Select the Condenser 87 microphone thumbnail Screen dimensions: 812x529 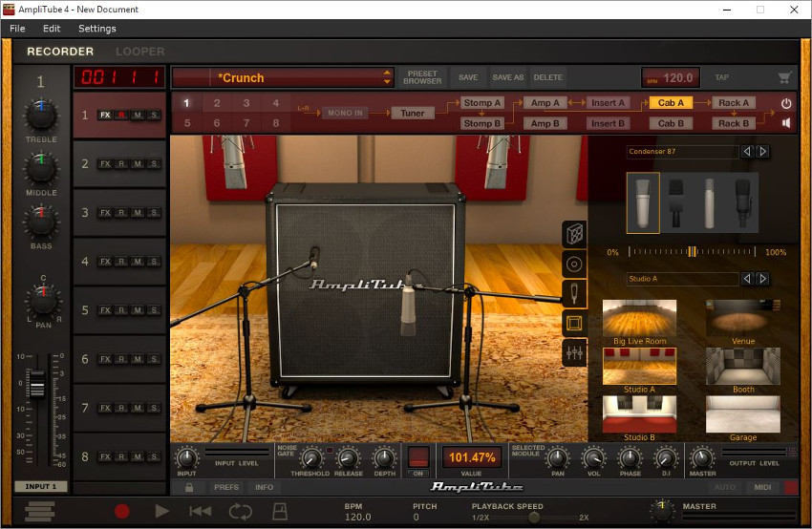(643, 202)
